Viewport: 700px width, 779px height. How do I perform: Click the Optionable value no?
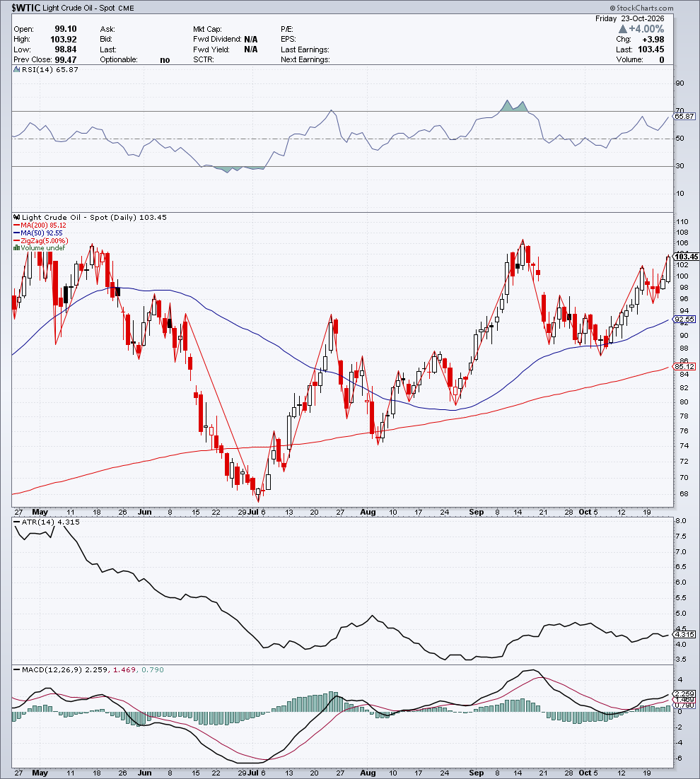[x=165, y=60]
